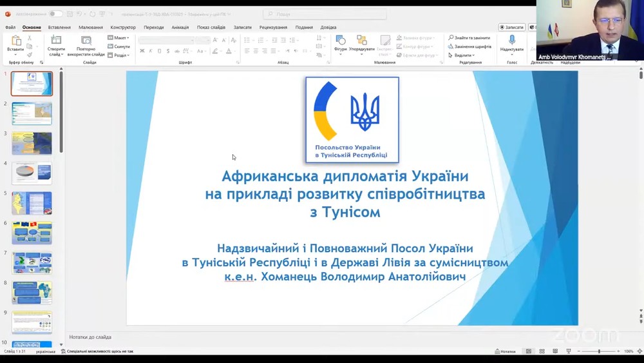
Task: Open the Показ слайдів tab
Action: click(211, 27)
